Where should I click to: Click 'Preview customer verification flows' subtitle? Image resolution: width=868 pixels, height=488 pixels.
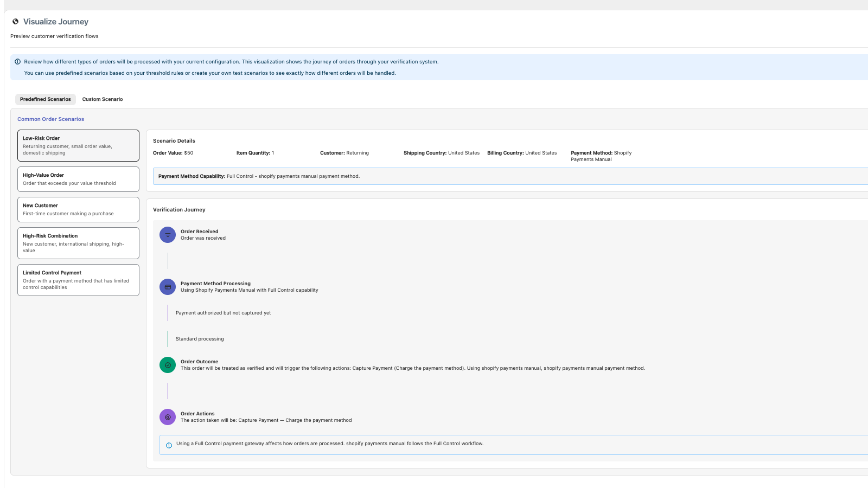tap(54, 36)
